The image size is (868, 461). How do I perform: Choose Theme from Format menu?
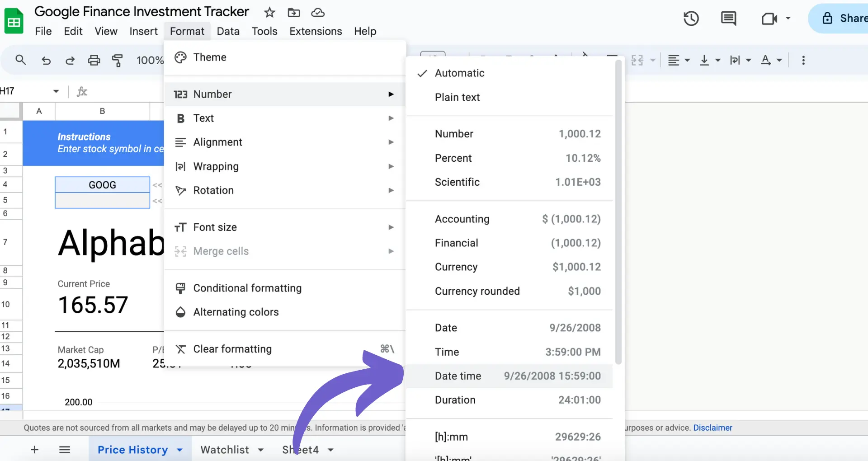[285, 57]
